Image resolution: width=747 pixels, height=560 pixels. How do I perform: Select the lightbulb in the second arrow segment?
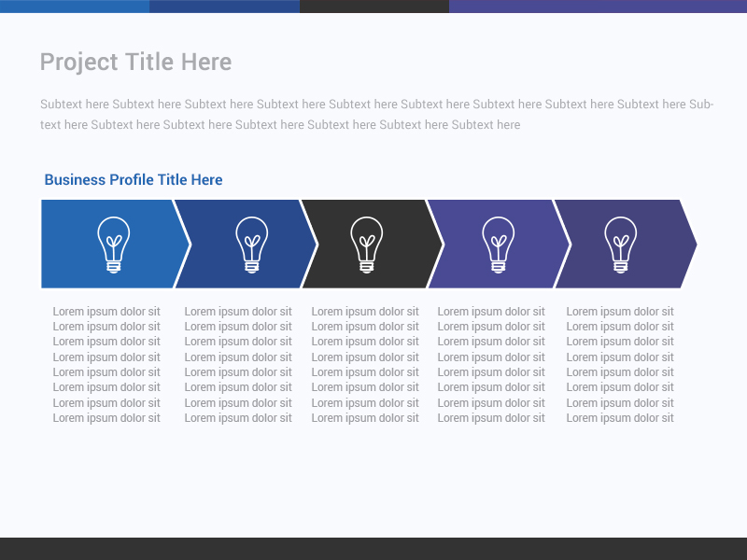251,244
